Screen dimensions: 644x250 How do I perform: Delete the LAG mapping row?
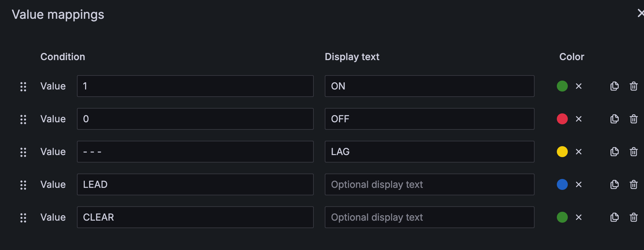(x=633, y=152)
